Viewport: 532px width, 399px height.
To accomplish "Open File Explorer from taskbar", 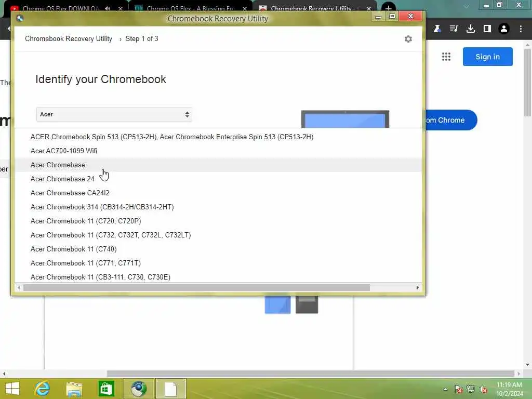I will (74, 389).
